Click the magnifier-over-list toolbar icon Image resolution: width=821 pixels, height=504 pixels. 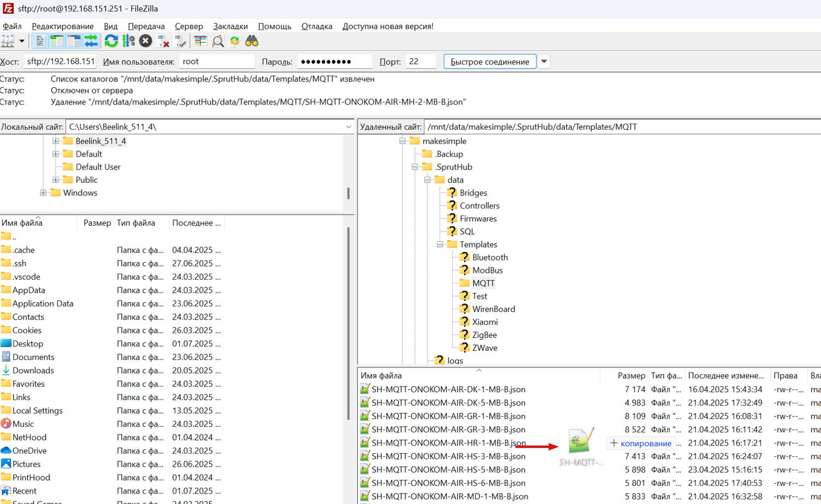[218, 41]
